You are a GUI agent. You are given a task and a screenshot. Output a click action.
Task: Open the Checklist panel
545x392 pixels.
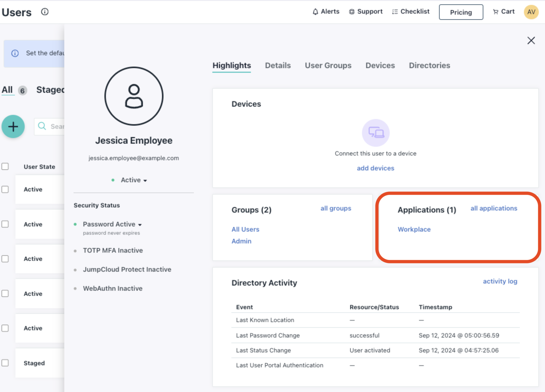(410, 12)
